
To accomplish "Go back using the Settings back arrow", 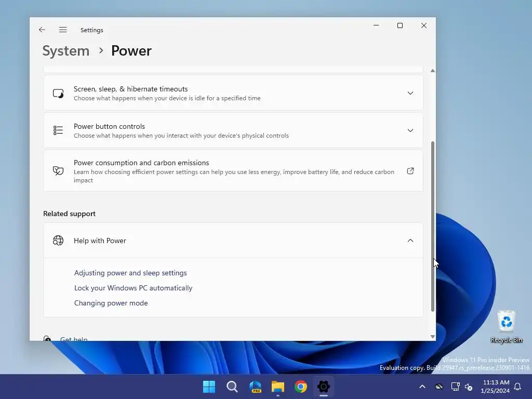I will click(x=42, y=30).
